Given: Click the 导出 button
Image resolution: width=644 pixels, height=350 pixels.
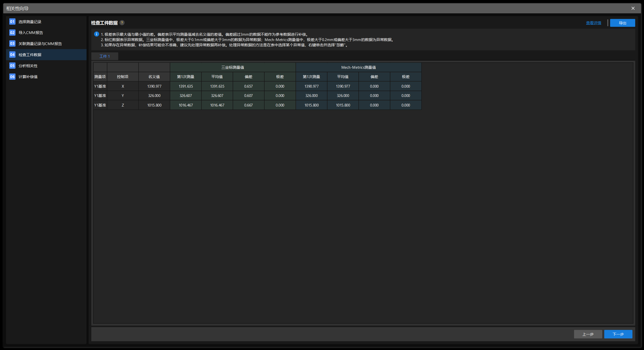Looking at the screenshot, I should click(622, 23).
